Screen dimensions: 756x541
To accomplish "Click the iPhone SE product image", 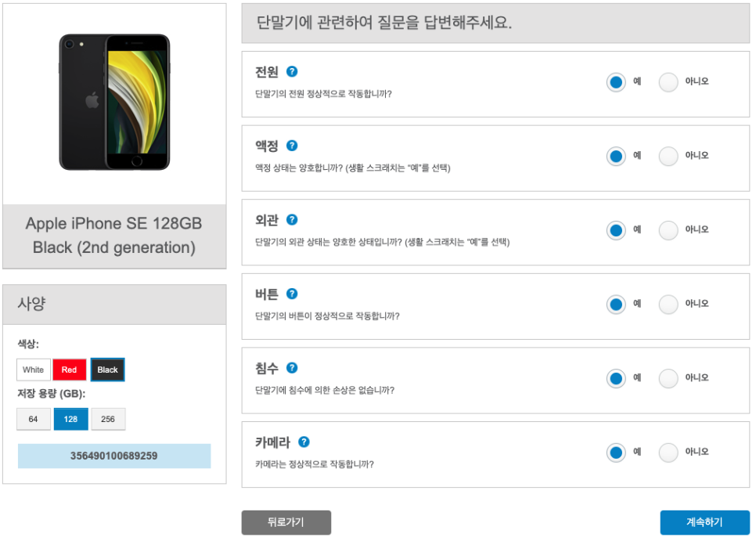I will [x=114, y=102].
